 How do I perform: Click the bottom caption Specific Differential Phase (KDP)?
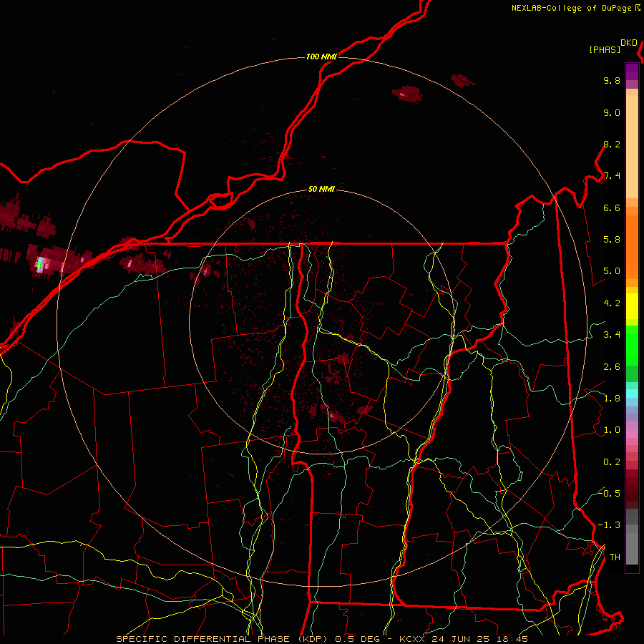pos(223,639)
